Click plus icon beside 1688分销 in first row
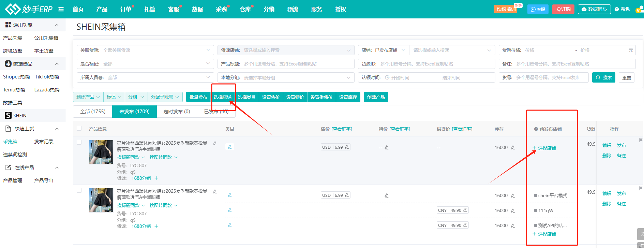Image resolution: width=644 pixels, height=248 pixels. [156, 178]
